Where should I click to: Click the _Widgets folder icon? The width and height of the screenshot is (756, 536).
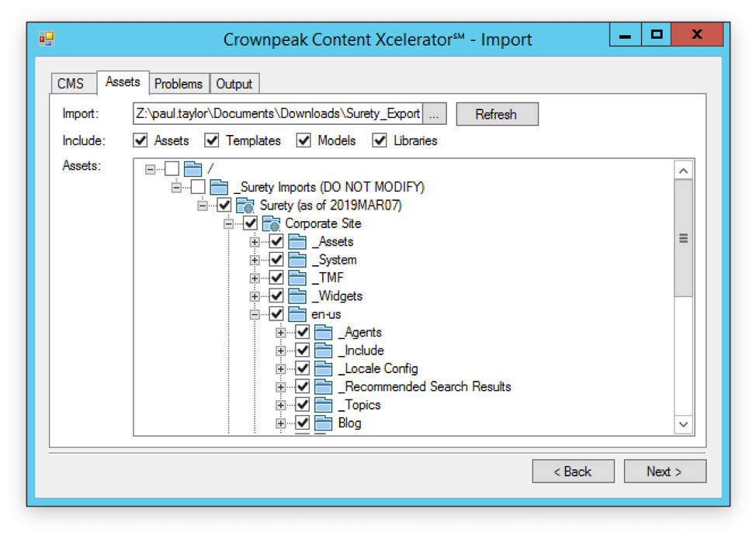297,296
